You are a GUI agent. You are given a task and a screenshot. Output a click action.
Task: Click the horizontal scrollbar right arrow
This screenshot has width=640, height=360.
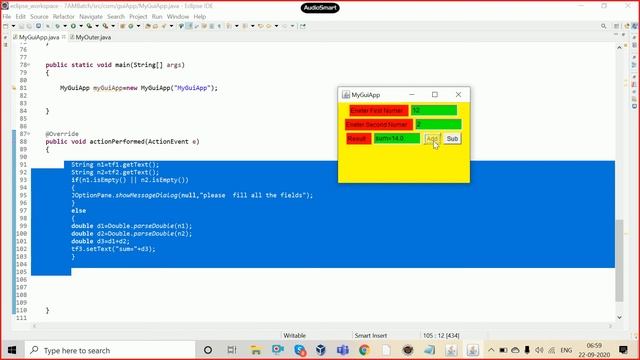(x=611, y=326)
